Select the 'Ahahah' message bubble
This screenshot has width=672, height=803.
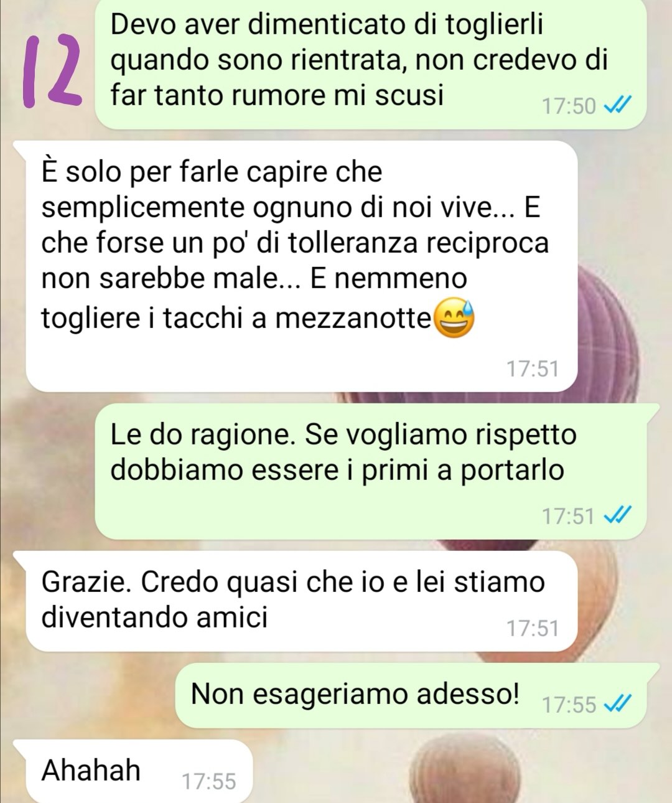pyautogui.click(x=139, y=771)
